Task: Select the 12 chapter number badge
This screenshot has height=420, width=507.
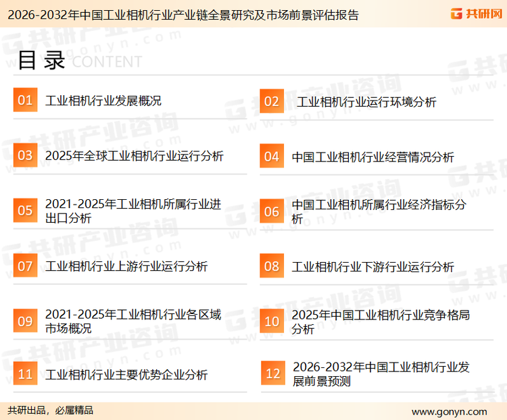Action: 272,374
